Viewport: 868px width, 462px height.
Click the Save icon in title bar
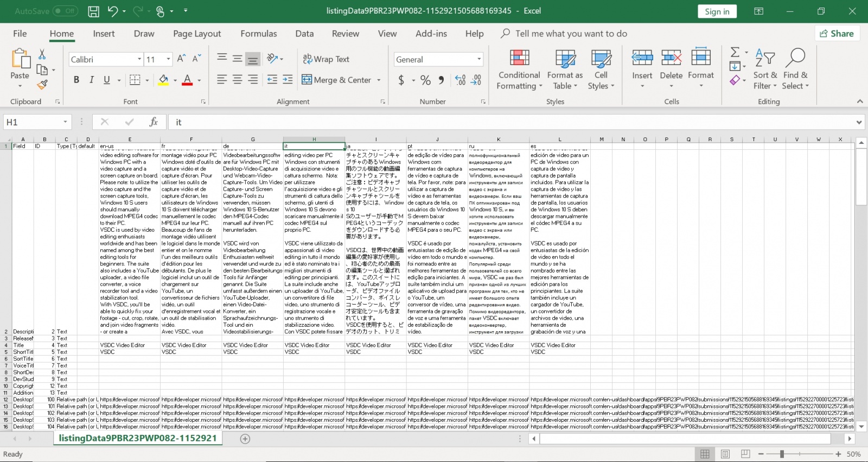[93, 11]
